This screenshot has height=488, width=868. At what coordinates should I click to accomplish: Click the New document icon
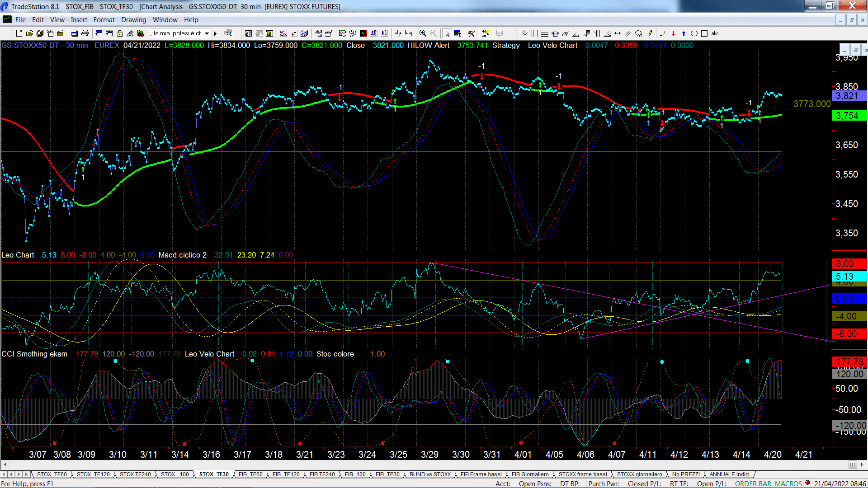(19, 33)
